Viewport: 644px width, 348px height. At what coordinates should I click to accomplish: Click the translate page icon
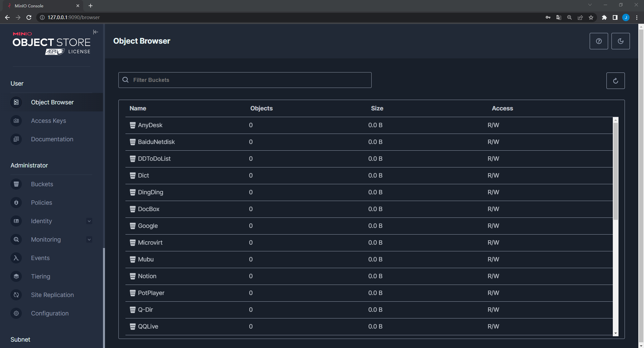point(559,17)
